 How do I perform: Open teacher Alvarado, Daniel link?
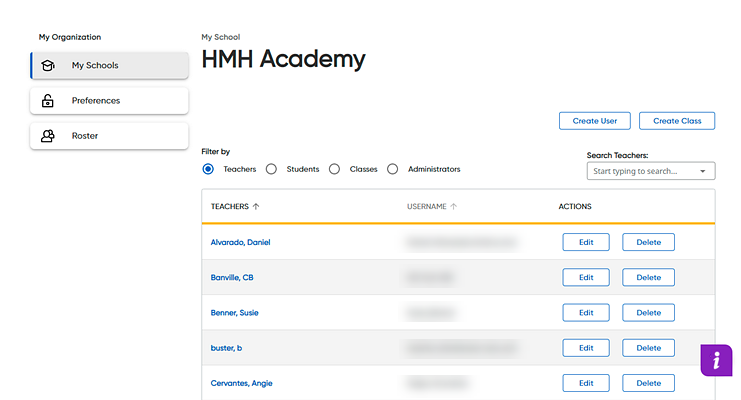(x=241, y=242)
